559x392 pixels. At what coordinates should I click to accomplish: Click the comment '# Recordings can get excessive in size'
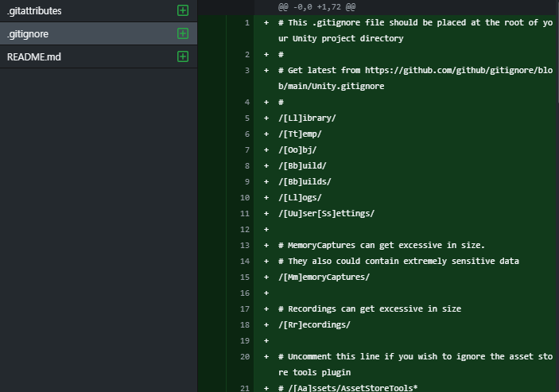coord(370,309)
